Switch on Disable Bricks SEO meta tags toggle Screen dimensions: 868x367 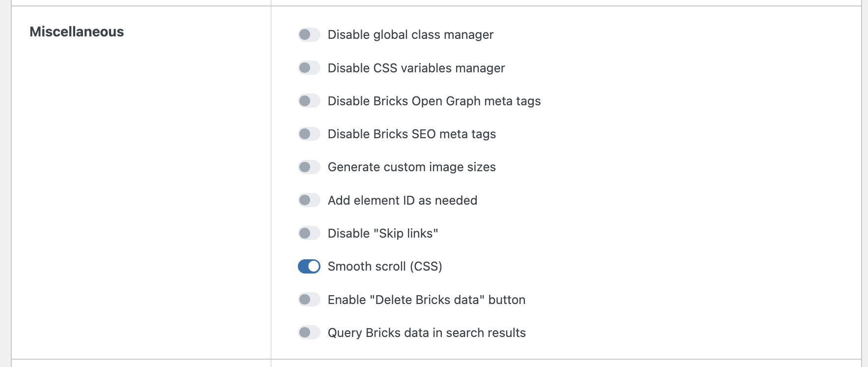309,134
